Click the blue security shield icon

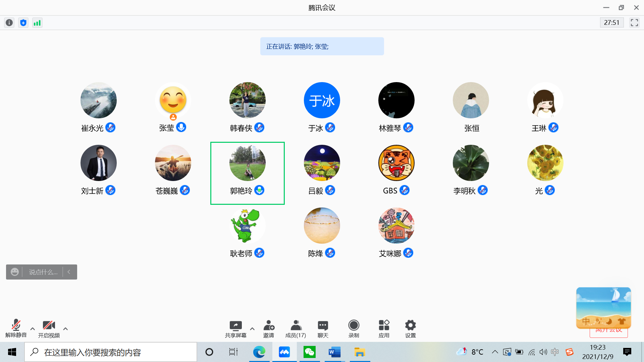coord(23,23)
